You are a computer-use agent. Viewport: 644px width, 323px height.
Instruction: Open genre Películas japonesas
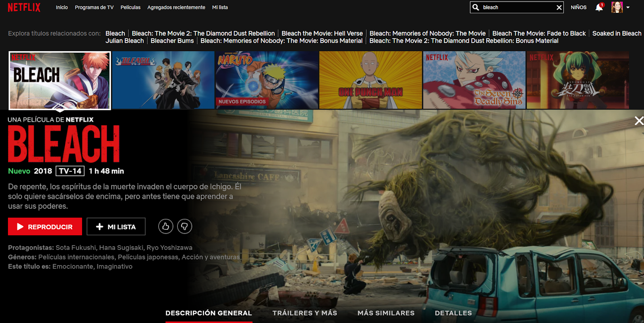[148, 257]
